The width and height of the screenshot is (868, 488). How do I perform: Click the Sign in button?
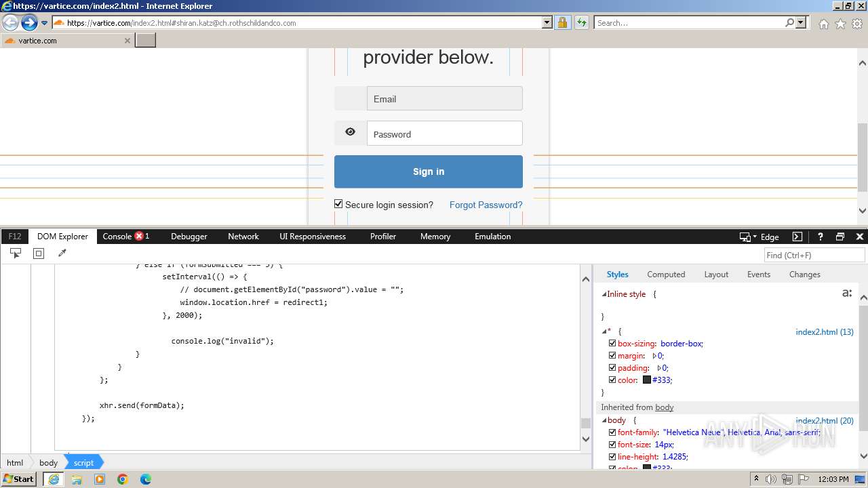(x=429, y=171)
